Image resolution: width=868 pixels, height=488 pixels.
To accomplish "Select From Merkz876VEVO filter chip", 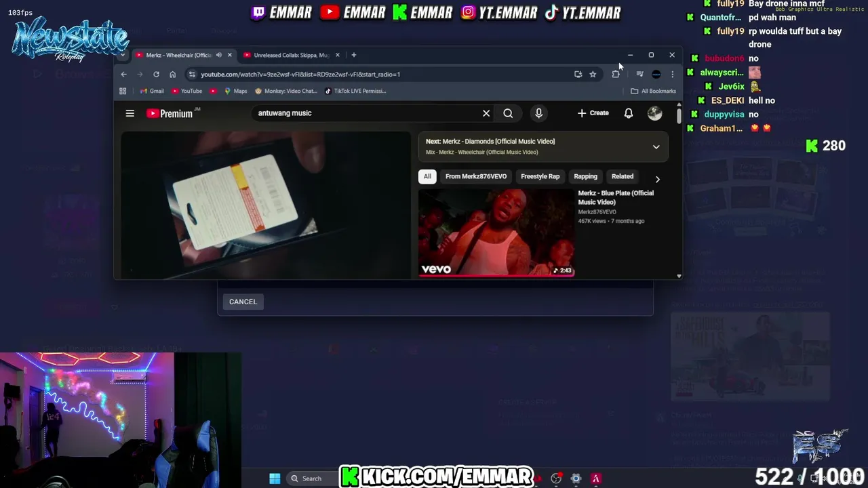I will pyautogui.click(x=476, y=176).
